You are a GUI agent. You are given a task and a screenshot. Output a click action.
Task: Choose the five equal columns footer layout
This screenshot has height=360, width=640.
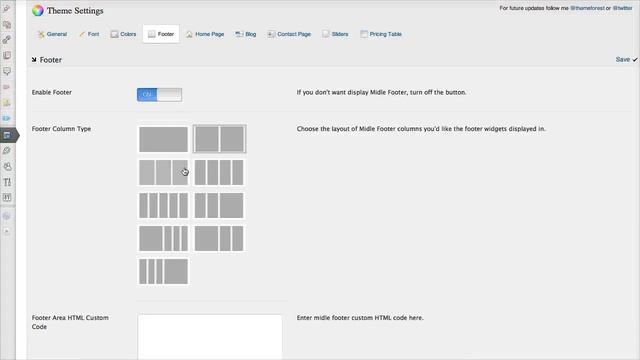click(163, 205)
